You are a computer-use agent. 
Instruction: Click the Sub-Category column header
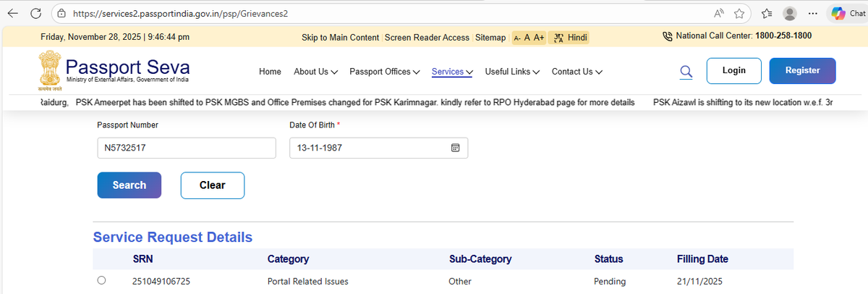pos(480,259)
